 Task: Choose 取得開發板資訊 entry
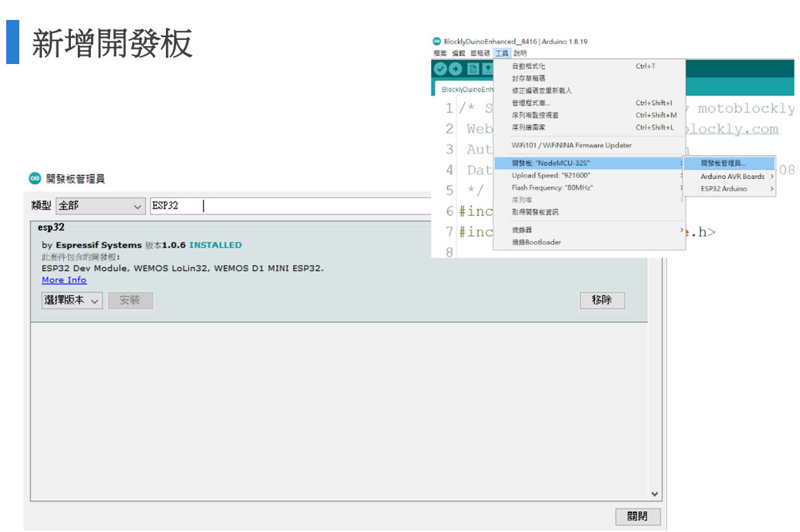point(589,212)
